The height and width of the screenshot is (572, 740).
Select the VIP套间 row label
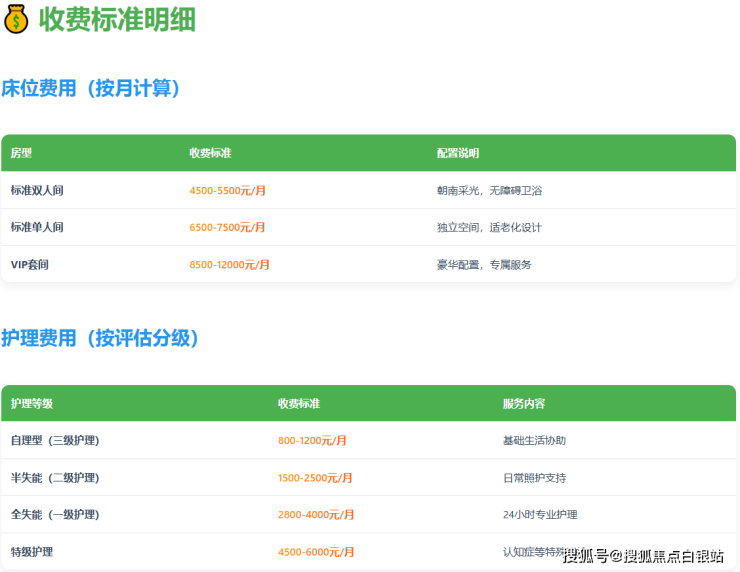30,265
